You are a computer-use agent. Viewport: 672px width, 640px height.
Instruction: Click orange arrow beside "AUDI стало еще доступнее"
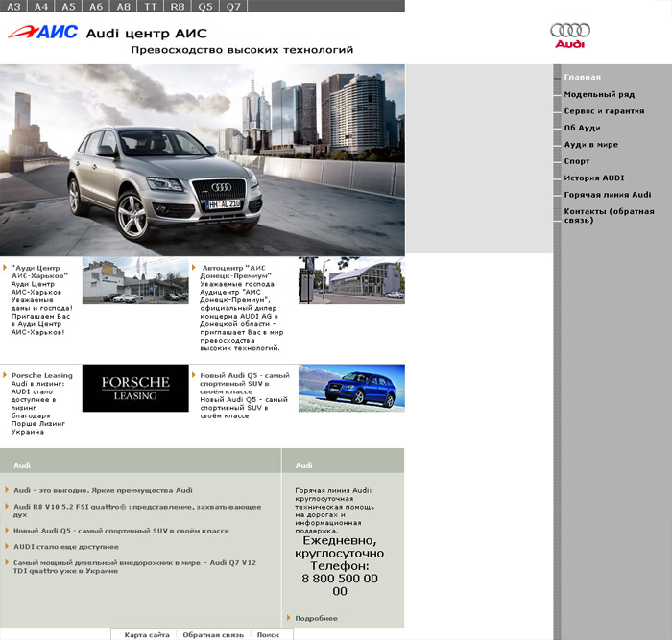pos(7,546)
